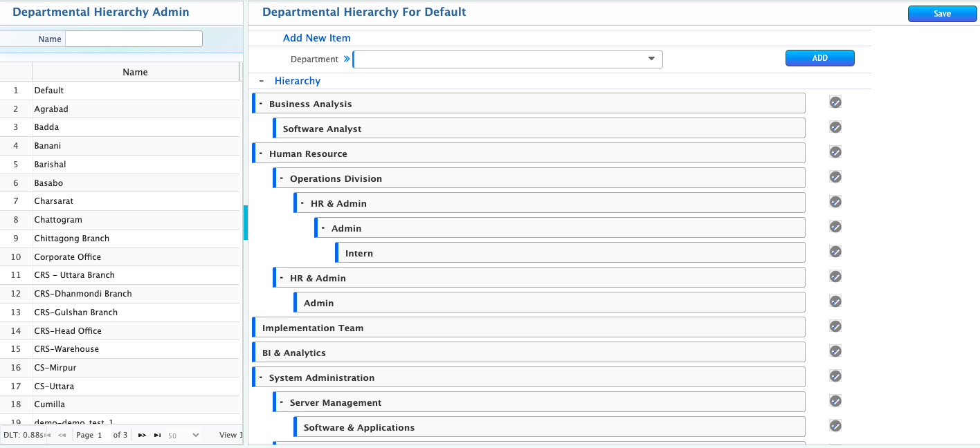Click check icon beside Operations Division row

(x=835, y=177)
